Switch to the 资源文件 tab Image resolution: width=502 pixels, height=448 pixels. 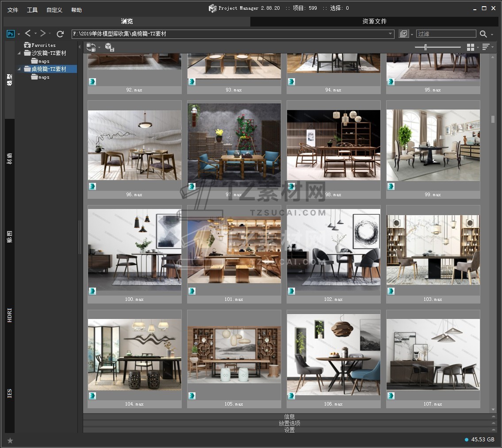(x=374, y=21)
